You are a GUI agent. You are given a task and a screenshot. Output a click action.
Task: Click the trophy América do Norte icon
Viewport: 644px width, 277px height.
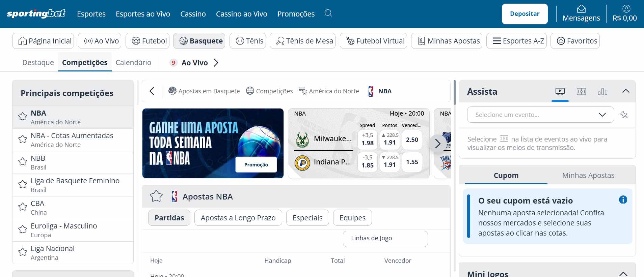point(303,91)
